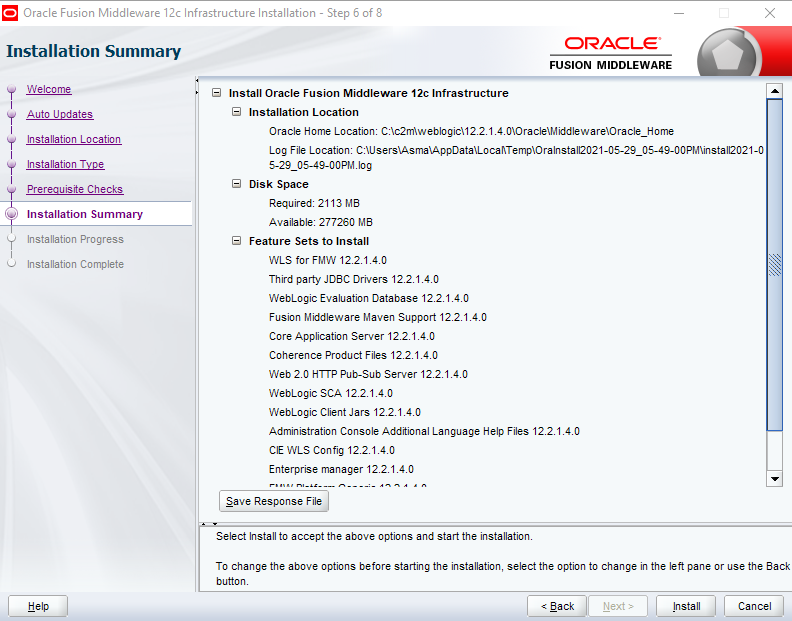The width and height of the screenshot is (792, 621).
Task: Click the Welcome step bullet icon
Action: [12, 89]
